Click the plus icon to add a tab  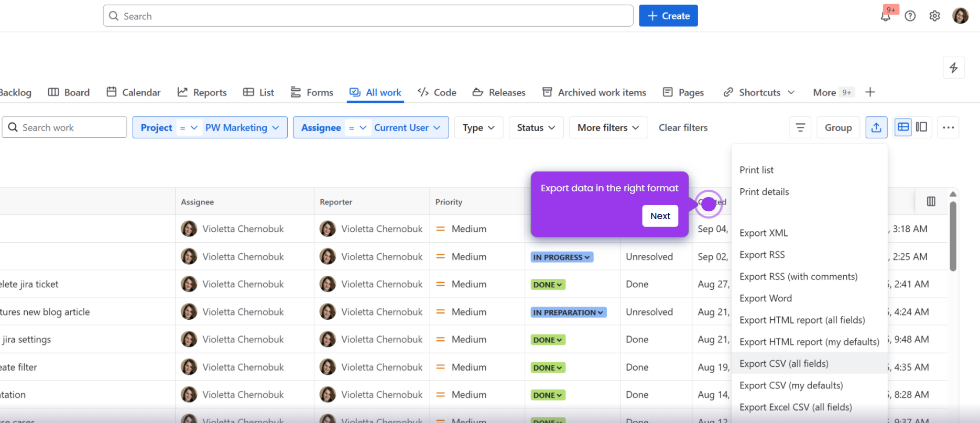[870, 92]
